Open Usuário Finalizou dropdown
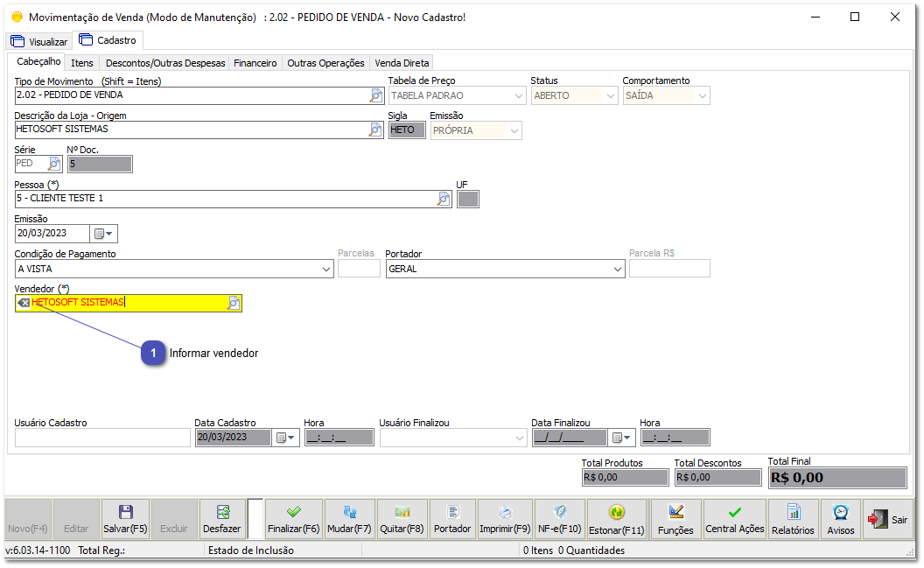924x568 pixels. pos(518,438)
